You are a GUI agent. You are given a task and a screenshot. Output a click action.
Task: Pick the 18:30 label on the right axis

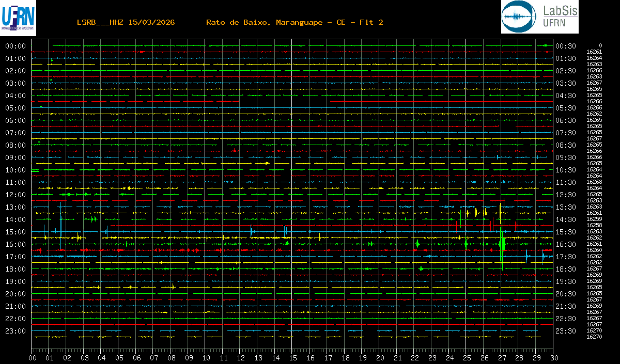[565, 269]
